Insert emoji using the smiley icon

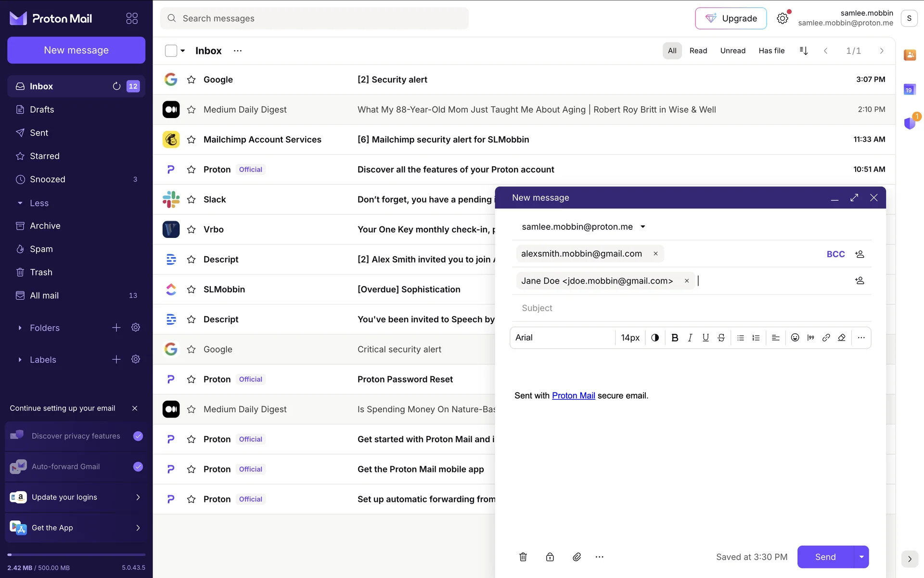(795, 338)
